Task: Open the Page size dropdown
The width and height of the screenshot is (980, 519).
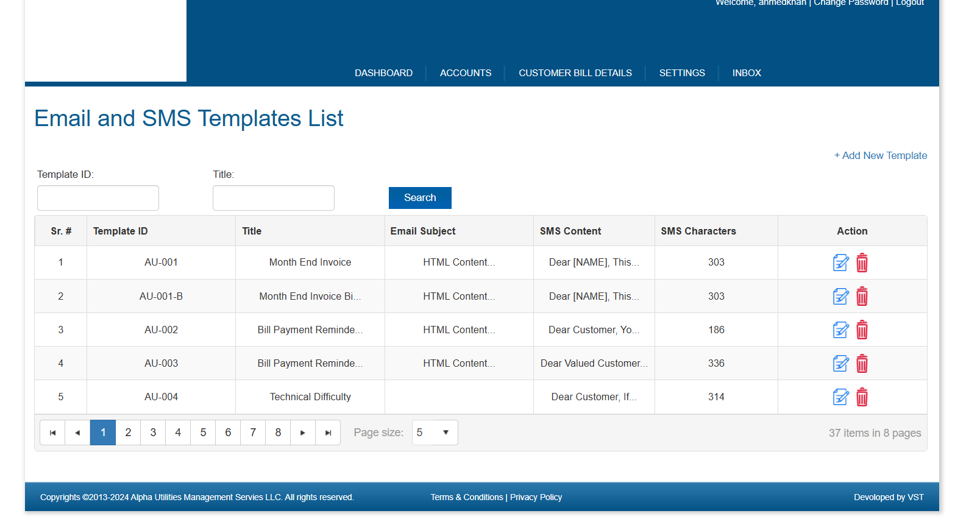Action: pos(435,432)
